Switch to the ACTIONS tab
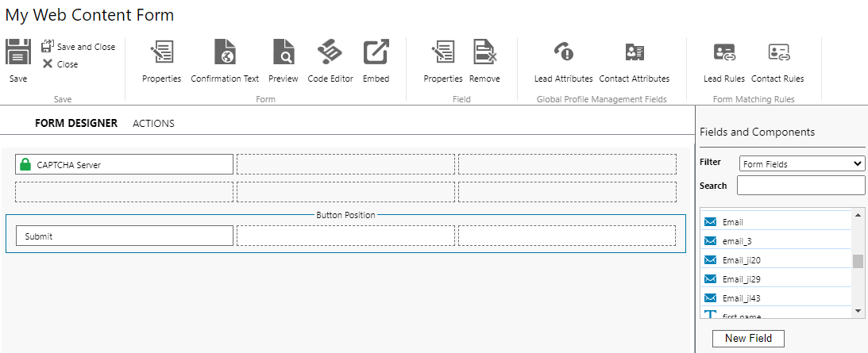This screenshot has width=868, height=353. [153, 124]
